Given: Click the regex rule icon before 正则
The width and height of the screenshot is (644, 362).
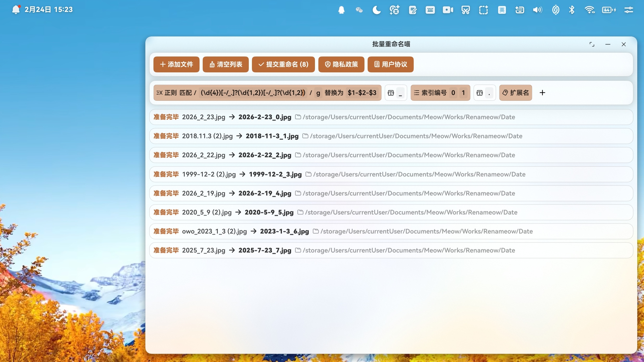Looking at the screenshot, I should coord(159,93).
